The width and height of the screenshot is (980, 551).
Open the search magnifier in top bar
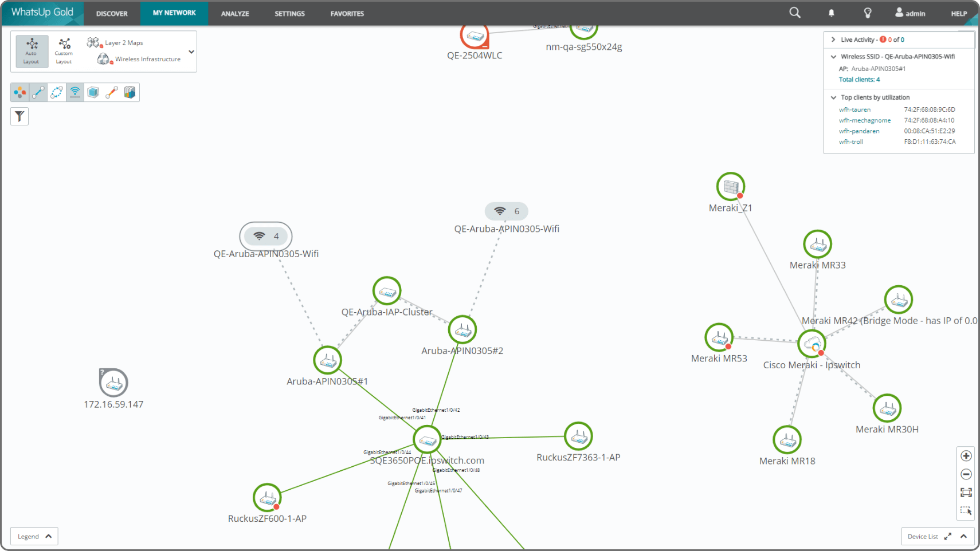click(794, 12)
